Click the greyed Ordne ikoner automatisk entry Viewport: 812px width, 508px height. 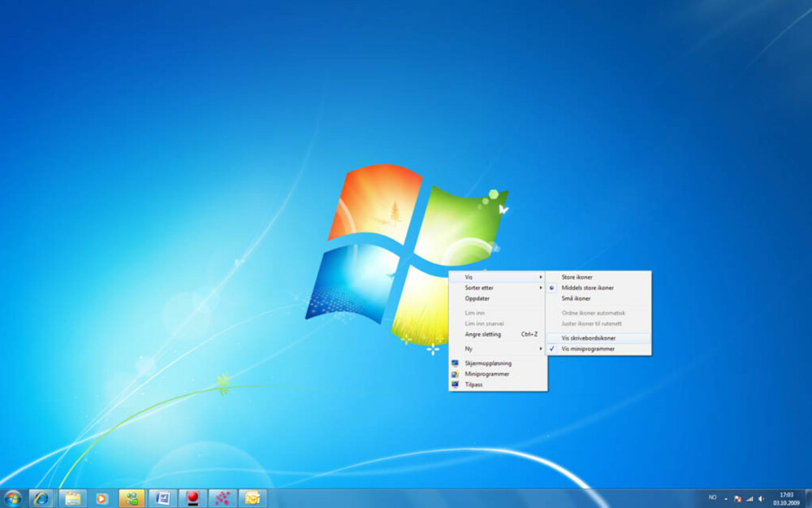pos(598,313)
